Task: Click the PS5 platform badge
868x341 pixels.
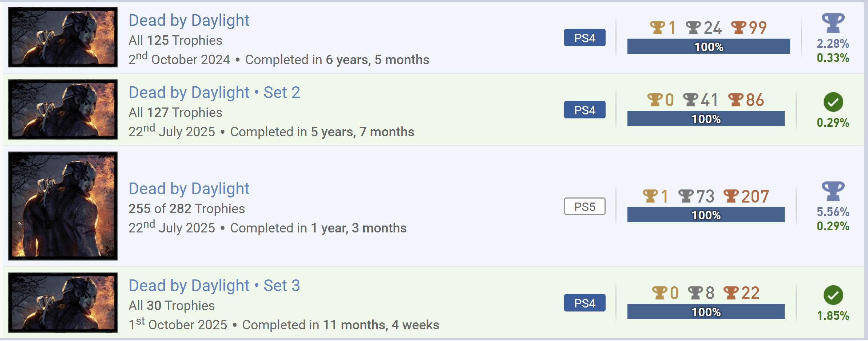Action: click(x=584, y=207)
